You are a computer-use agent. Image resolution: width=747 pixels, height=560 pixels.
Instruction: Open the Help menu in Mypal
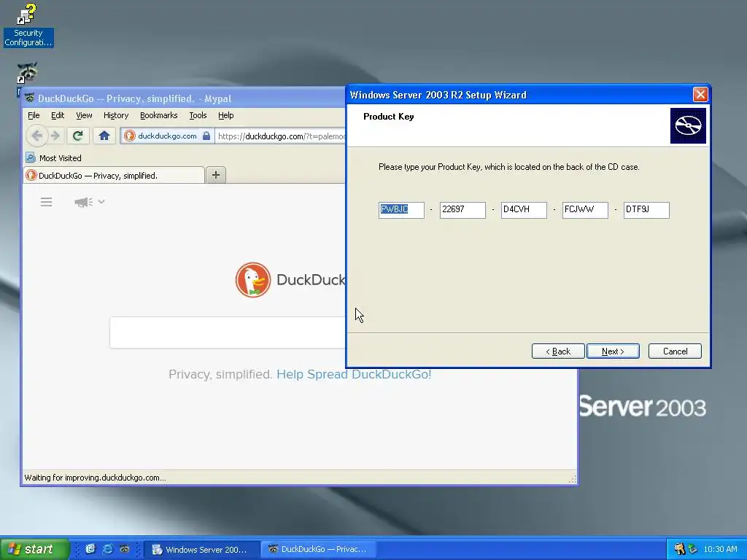click(x=226, y=115)
